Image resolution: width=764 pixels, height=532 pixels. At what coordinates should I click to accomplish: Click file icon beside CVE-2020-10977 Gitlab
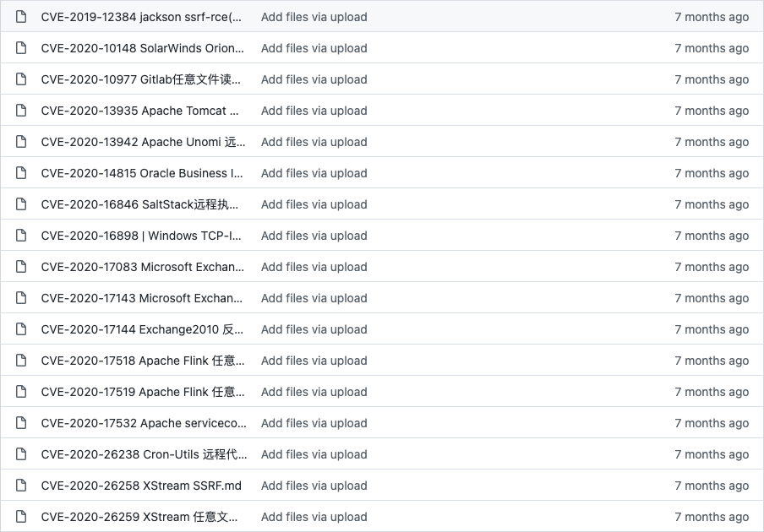21,79
